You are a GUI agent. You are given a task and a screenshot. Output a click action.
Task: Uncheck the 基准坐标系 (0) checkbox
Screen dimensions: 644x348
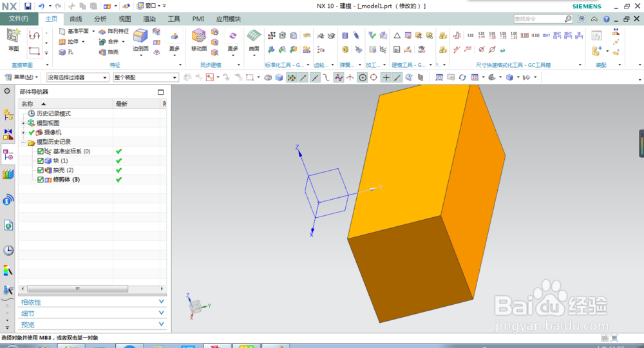pyautogui.click(x=40, y=151)
